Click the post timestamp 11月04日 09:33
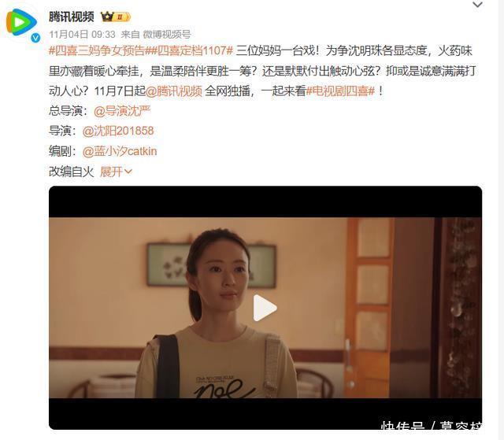 pos(82,34)
